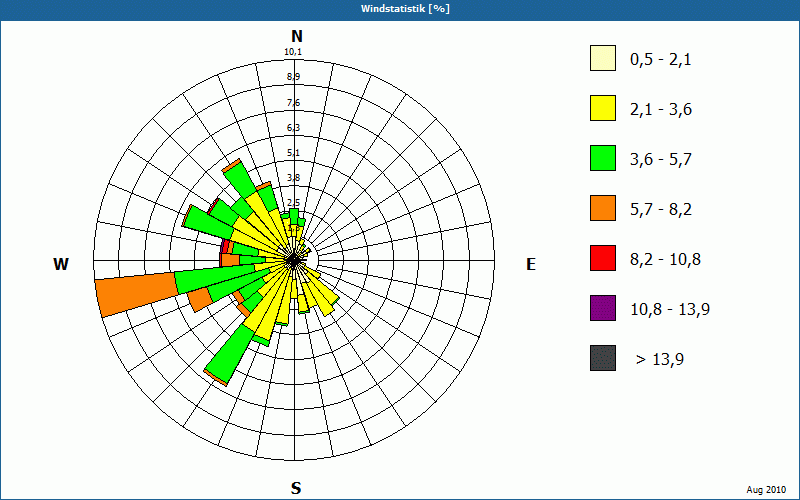
Task: Click the green 3,6 - 5,7 legend swatch
Action: click(x=603, y=158)
